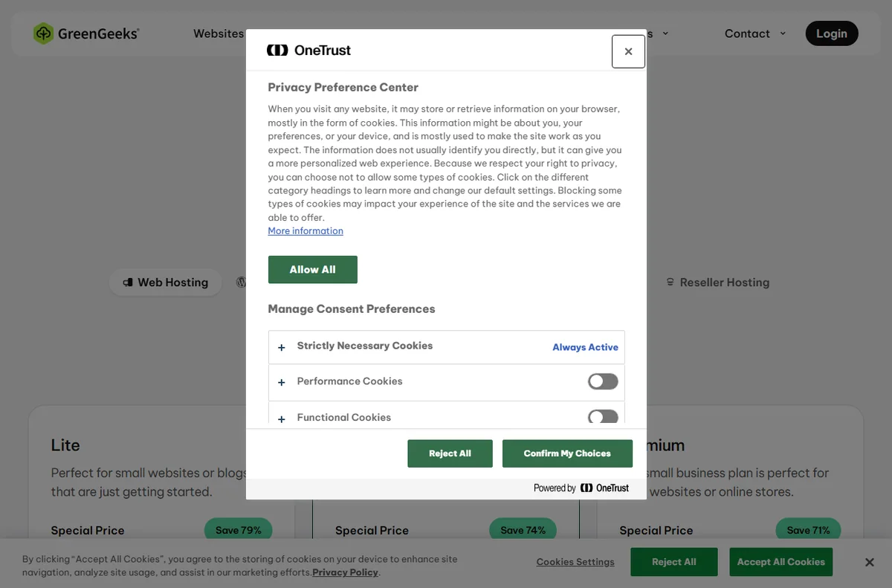This screenshot has height=588, width=892.
Task: Open the Websites menu
Action: point(219,33)
